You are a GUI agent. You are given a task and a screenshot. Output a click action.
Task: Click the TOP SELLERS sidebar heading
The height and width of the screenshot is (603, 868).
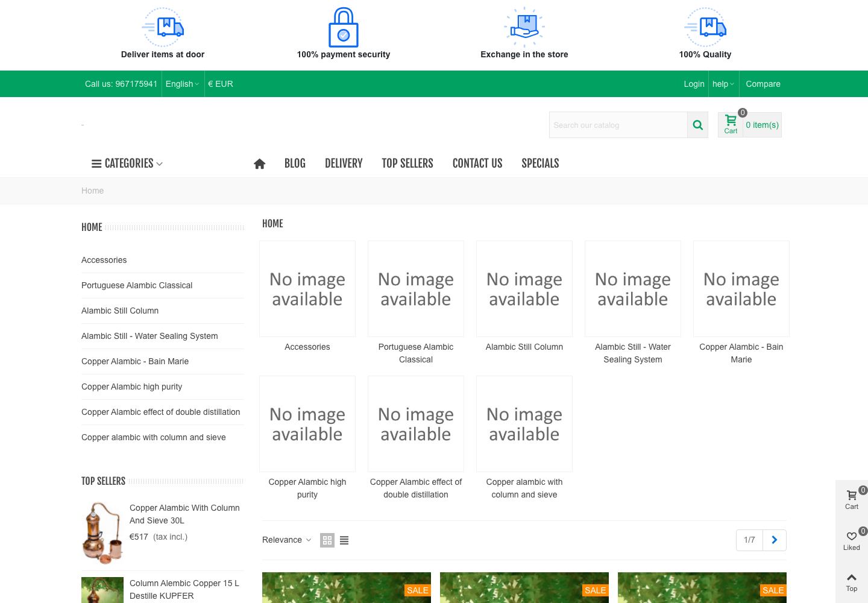pyautogui.click(x=103, y=481)
